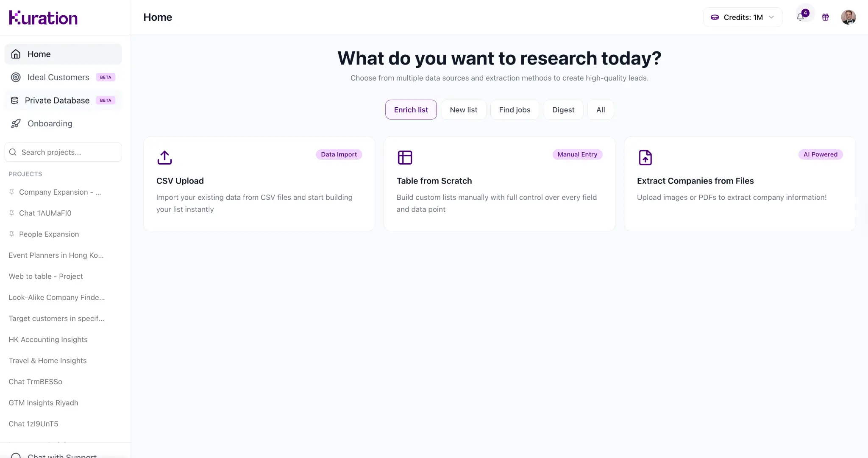Open the Private Database section
Viewport: 868px width, 458px height.
click(57, 101)
